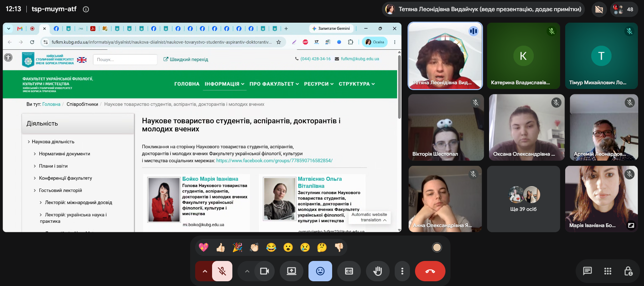Open the ГОЛОВНА menu item
The width and height of the screenshot is (644, 286).
pyautogui.click(x=187, y=84)
